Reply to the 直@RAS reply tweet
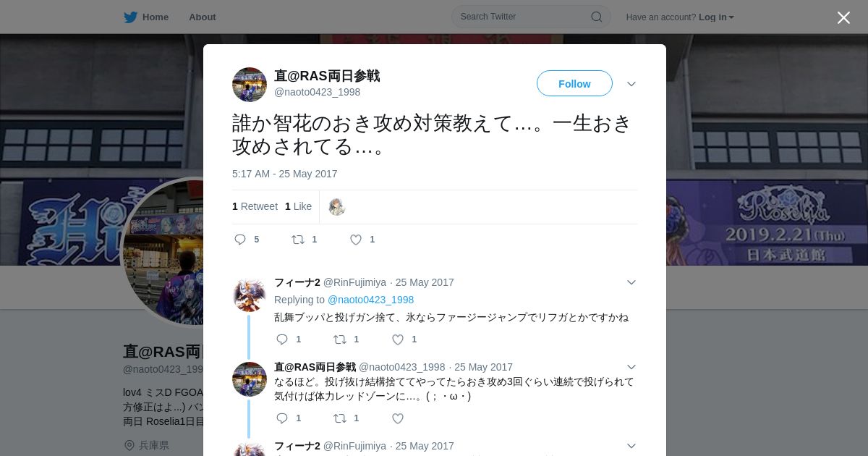The image size is (868, 456). tap(282, 418)
